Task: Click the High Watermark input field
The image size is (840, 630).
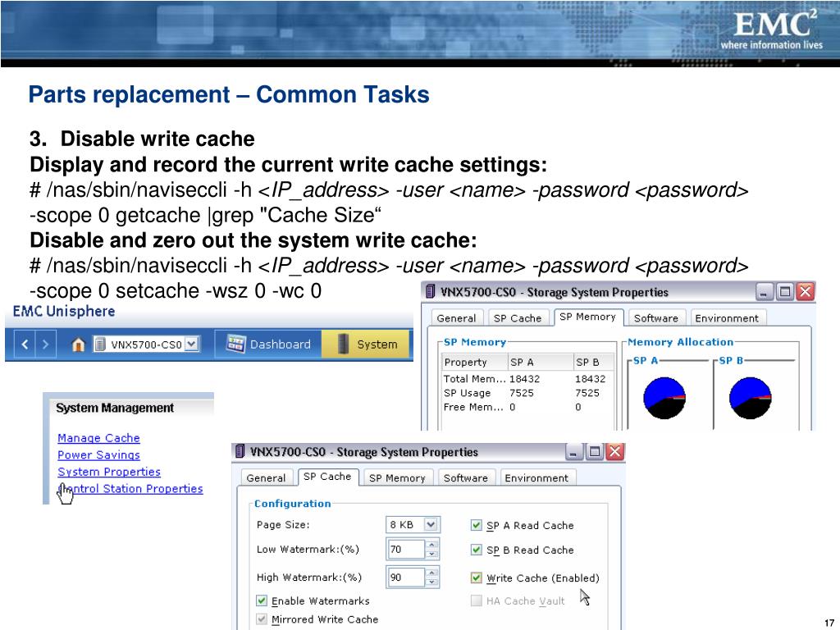Action: coord(406,577)
